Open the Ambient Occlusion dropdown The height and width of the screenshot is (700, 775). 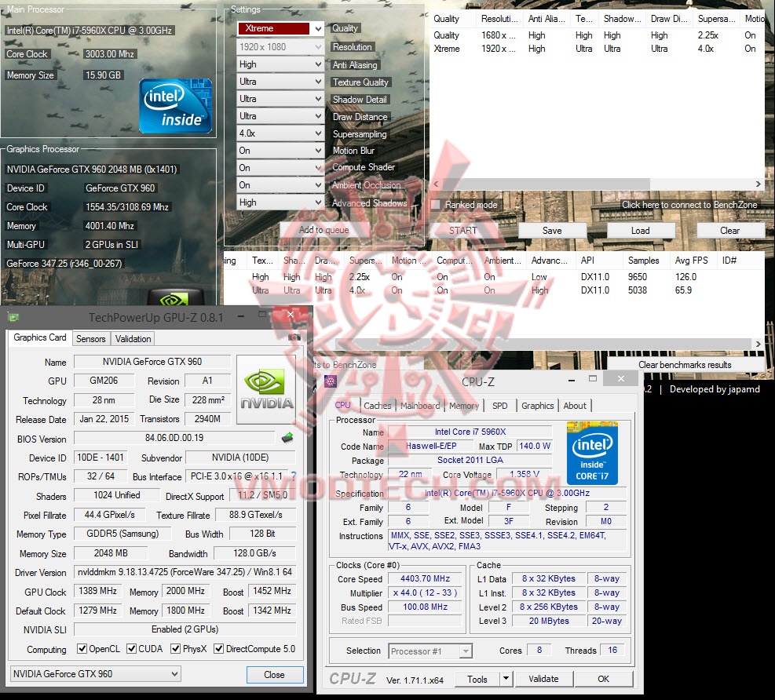[280, 185]
